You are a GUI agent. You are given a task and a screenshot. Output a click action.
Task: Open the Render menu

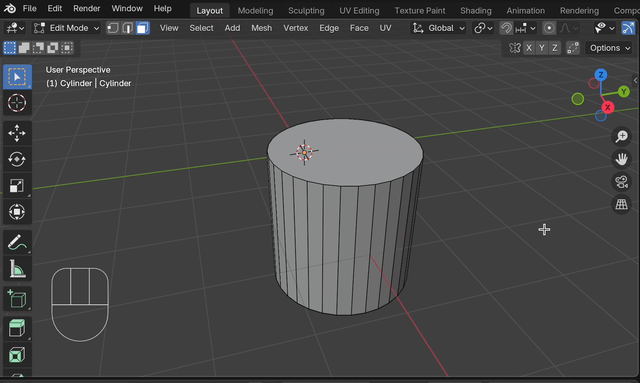point(87,9)
